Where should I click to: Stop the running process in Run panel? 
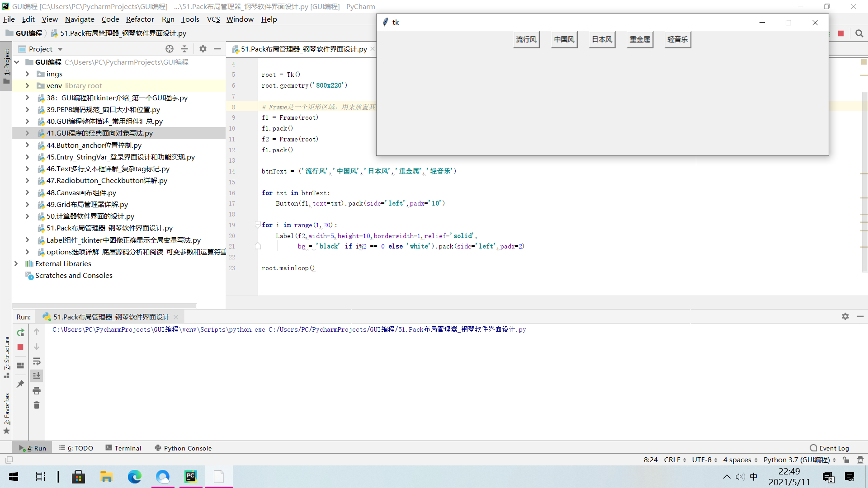[20, 347]
